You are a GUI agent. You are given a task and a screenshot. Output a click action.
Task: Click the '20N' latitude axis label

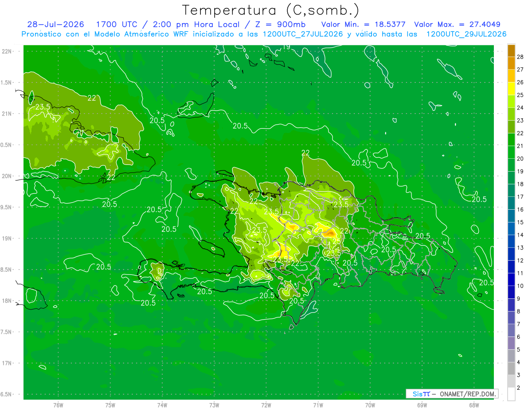(6, 176)
